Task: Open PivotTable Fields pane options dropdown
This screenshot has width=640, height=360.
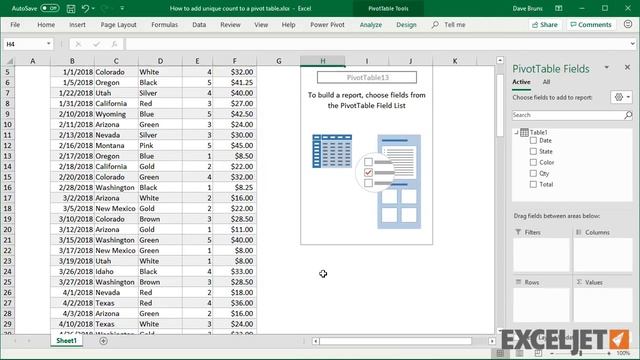Action: click(607, 67)
